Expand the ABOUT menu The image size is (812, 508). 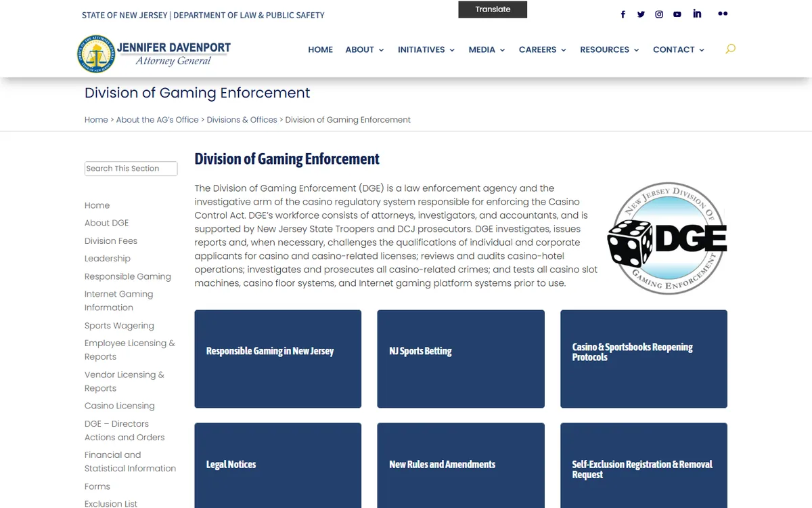[365, 49]
